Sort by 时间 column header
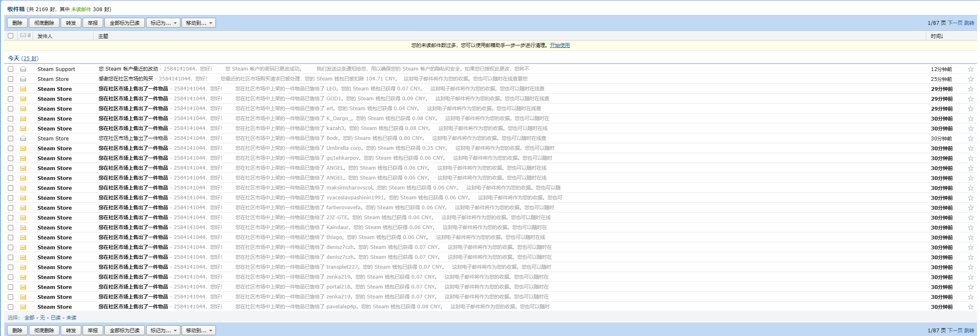Viewport: 980px width, 336px height. [937, 36]
